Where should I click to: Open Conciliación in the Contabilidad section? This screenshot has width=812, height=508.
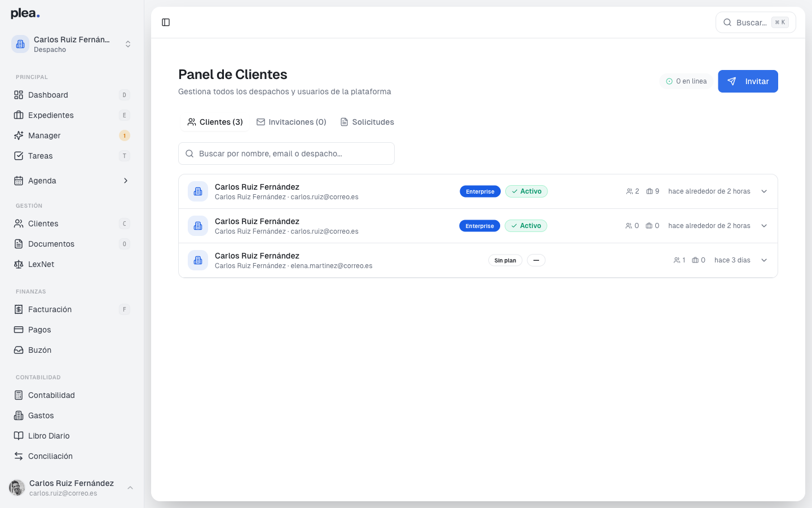(x=50, y=456)
